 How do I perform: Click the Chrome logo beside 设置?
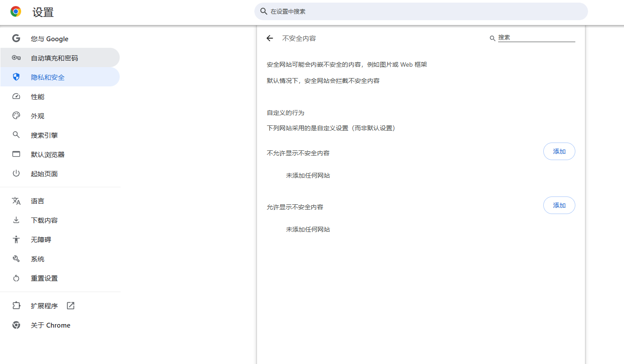tap(16, 12)
